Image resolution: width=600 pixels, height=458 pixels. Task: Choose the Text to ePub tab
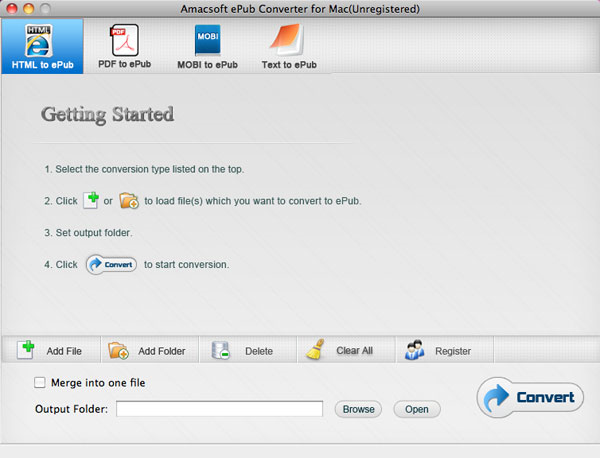click(289, 46)
